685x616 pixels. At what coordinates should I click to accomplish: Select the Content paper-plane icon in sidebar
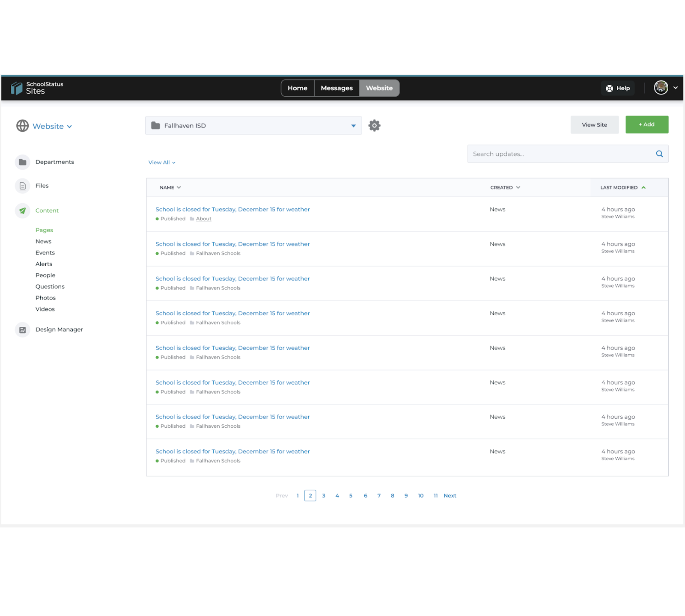(x=22, y=210)
